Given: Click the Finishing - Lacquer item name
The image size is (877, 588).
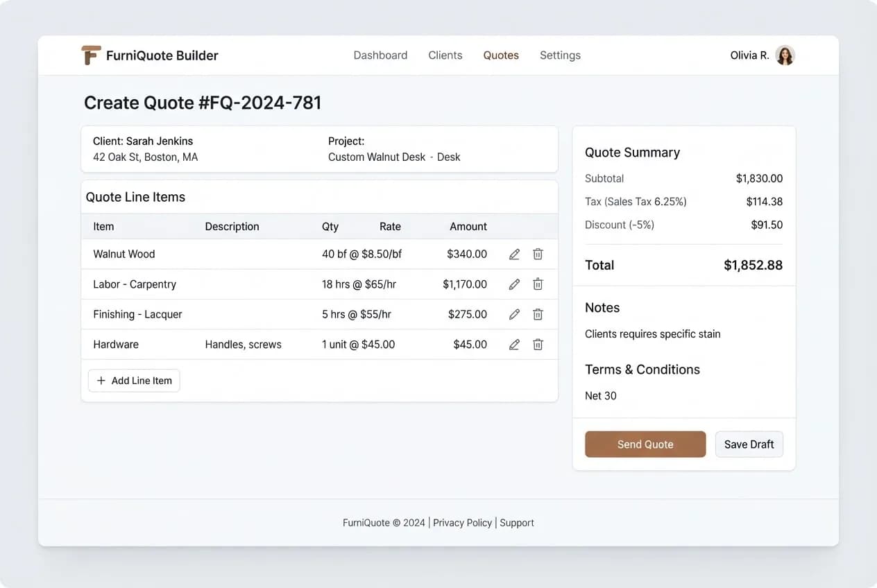Looking at the screenshot, I should [137, 314].
